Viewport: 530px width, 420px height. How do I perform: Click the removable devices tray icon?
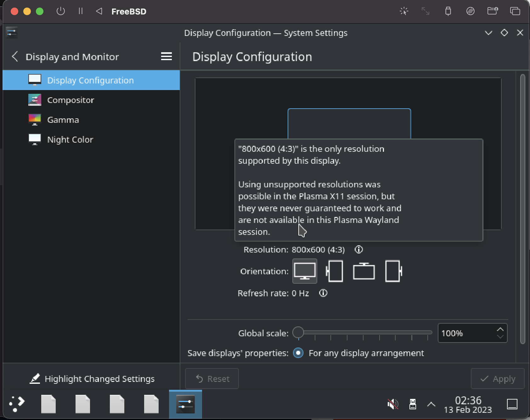412,404
